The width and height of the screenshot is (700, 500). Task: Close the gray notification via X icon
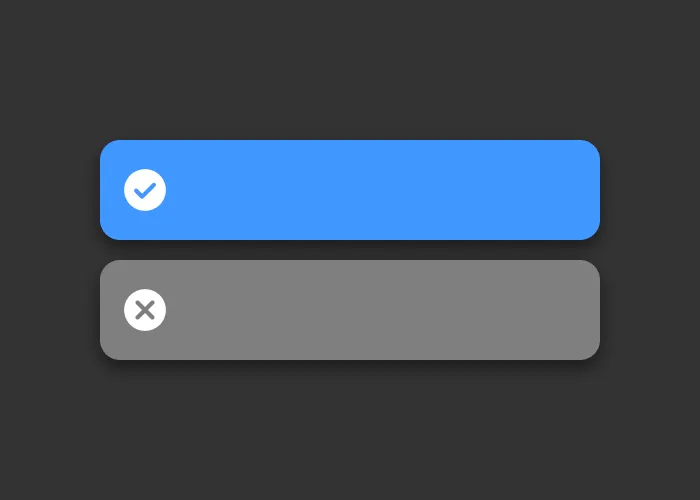click(145, 310)
